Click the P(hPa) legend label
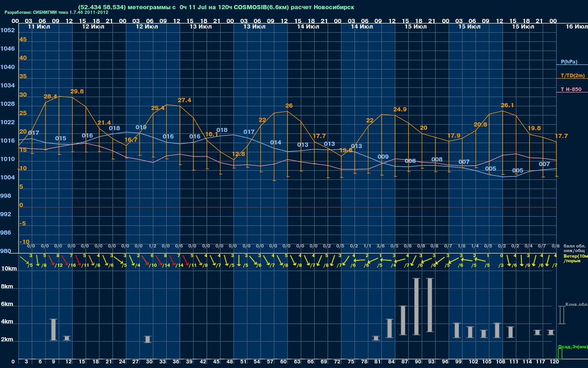Viewport: 588px width, 368px height. tap(569, 62)
